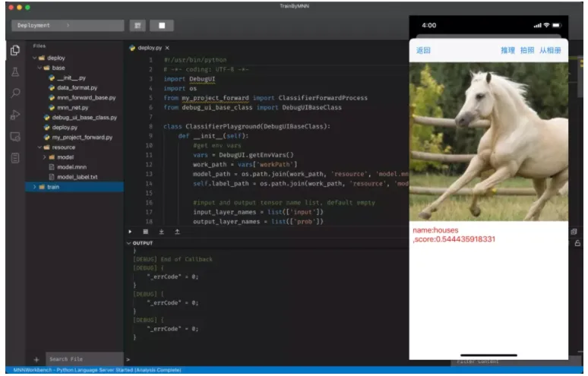Click the download arrow icon above OUTPUT

click(x=161, y=232)
